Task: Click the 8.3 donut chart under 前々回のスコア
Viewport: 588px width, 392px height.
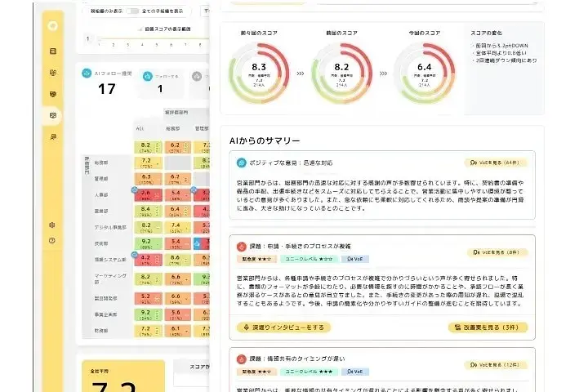Action: coord(259,73)
